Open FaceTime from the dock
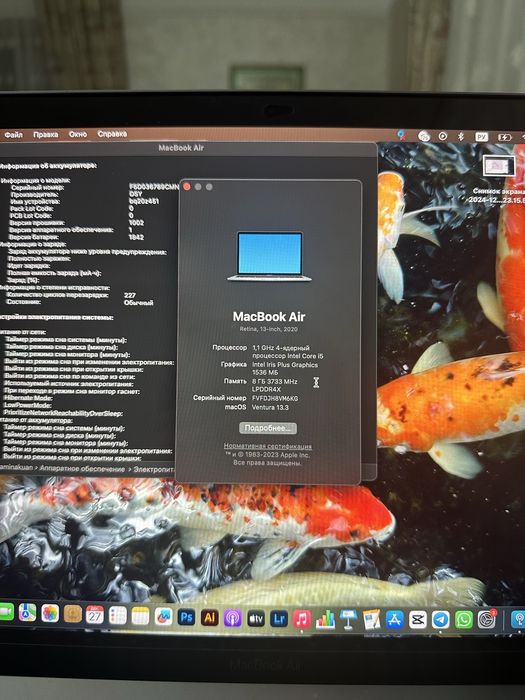Image resolution: width=525 pixels, height=700 pixels. [5, 611]
